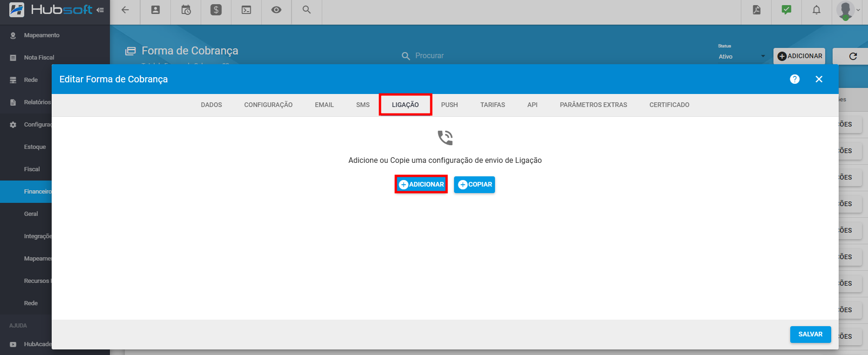868x355 pixels.
Task: Click COPIAR to copy a call configuration
Action: pyautogui.click(x=474, y=185)
